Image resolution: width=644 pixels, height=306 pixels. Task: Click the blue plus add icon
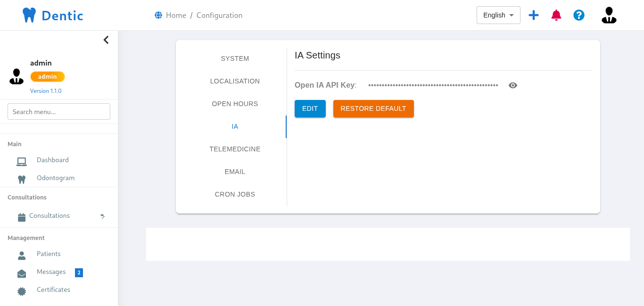tap(533, 15)
